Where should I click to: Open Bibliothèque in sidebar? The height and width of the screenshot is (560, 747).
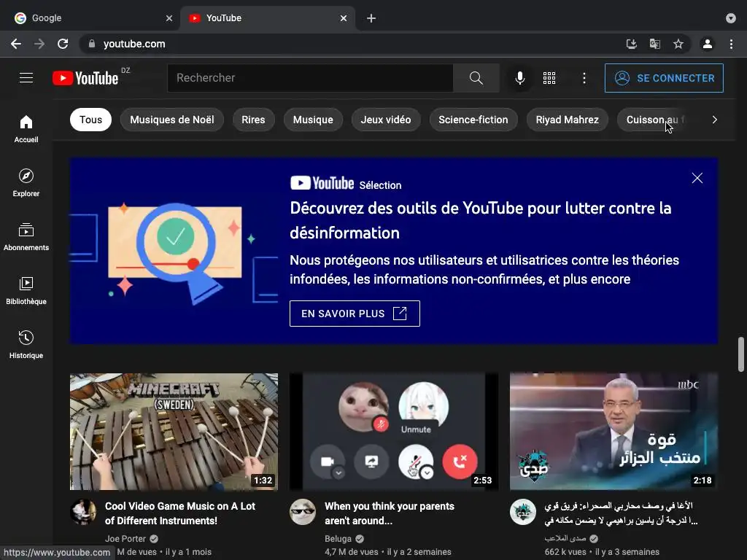26,290
